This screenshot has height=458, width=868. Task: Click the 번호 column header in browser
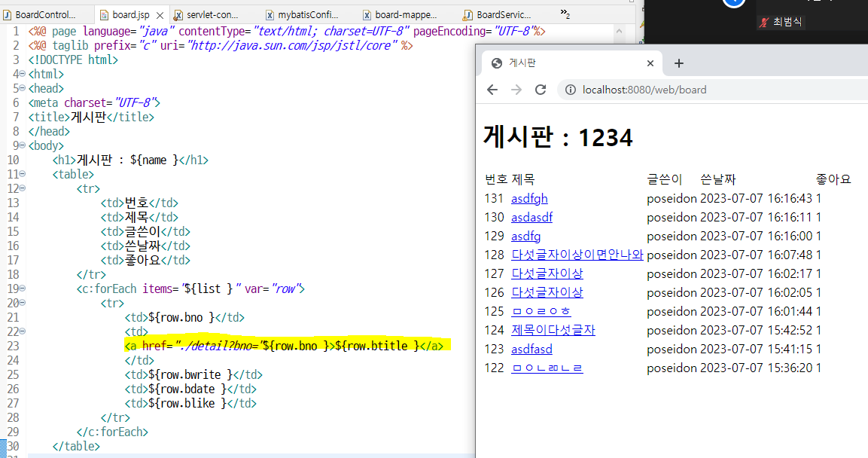496,179
